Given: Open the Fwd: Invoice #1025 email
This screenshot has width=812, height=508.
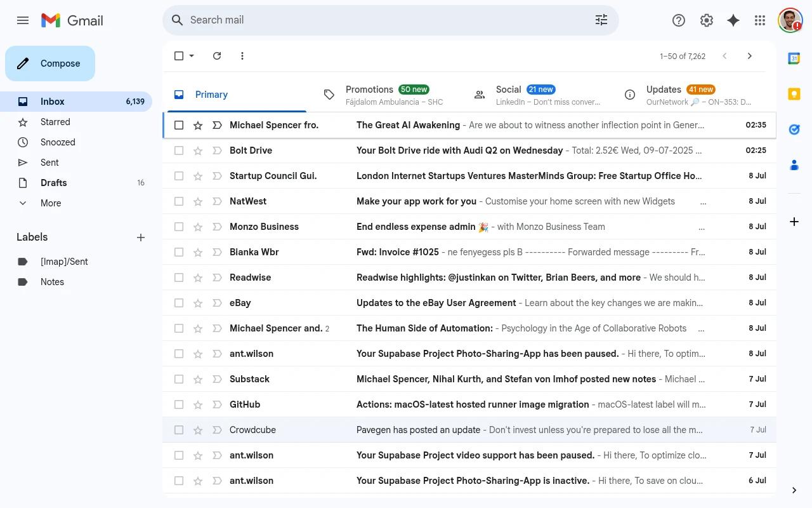Looking at the screenshot, I should click(469, 252).
